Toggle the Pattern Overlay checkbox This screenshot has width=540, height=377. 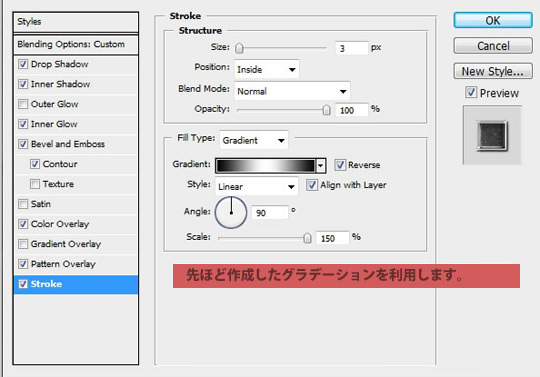(x=23, y=264)
